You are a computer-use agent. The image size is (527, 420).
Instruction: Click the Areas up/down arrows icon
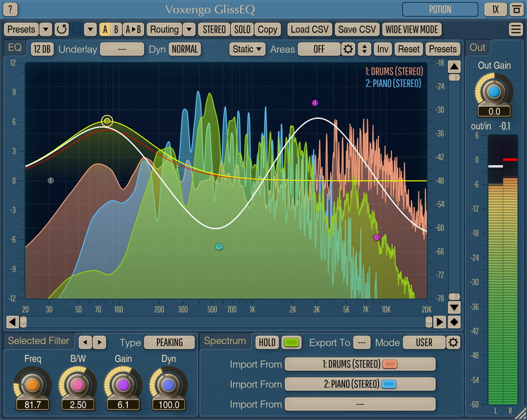pos(365,49)
